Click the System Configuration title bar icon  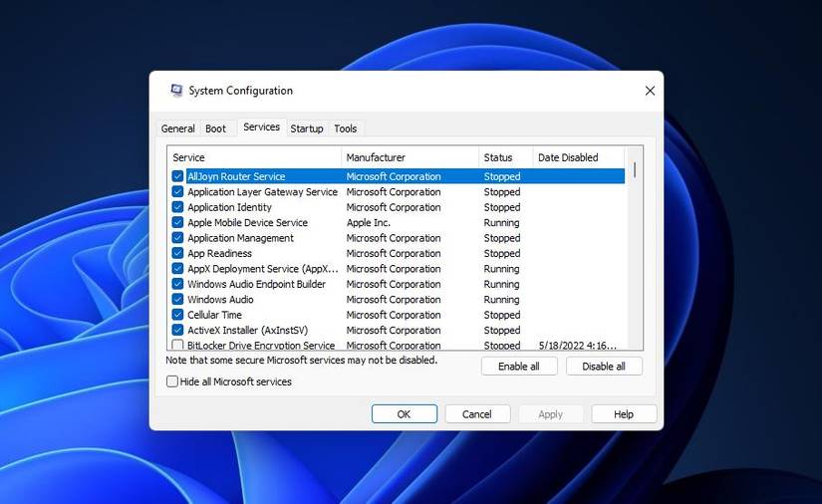coord(176,91)
